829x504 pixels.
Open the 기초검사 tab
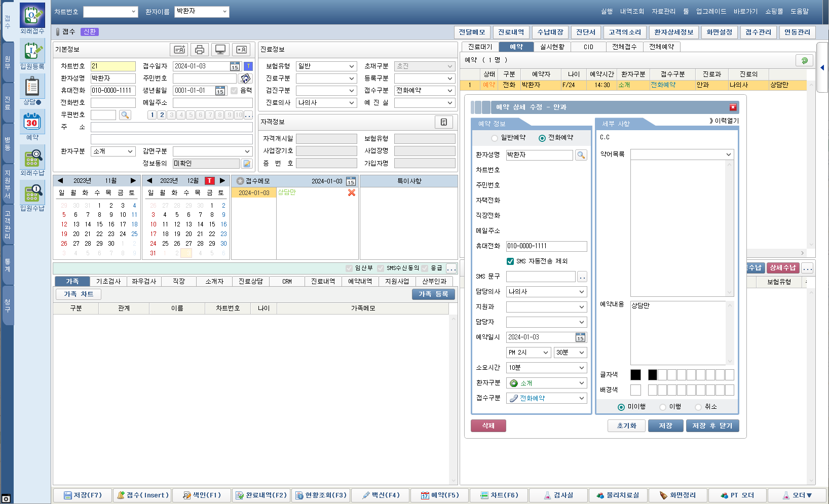tap(108, 281)
